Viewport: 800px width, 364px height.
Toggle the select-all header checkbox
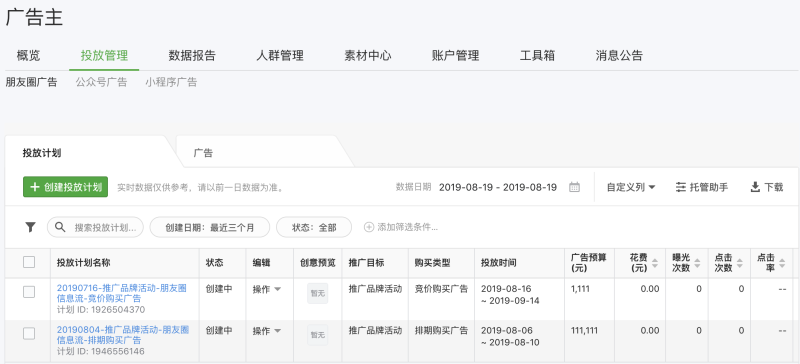[x=29, y=262]
